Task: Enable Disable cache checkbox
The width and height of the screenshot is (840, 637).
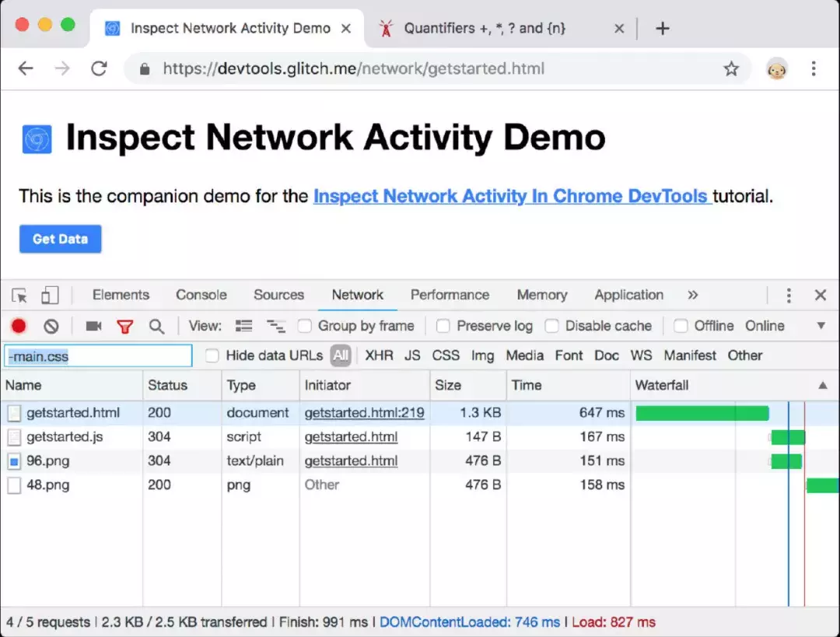Action: pos(551,326)
